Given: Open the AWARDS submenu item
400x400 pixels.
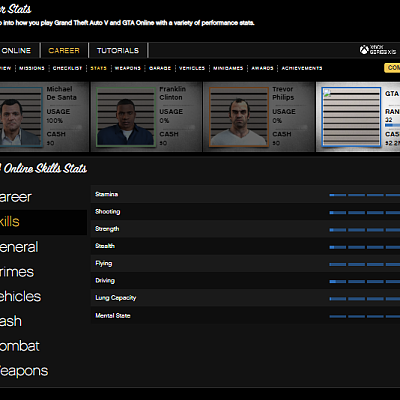Looking at the screenshot, I should (262, 68).
